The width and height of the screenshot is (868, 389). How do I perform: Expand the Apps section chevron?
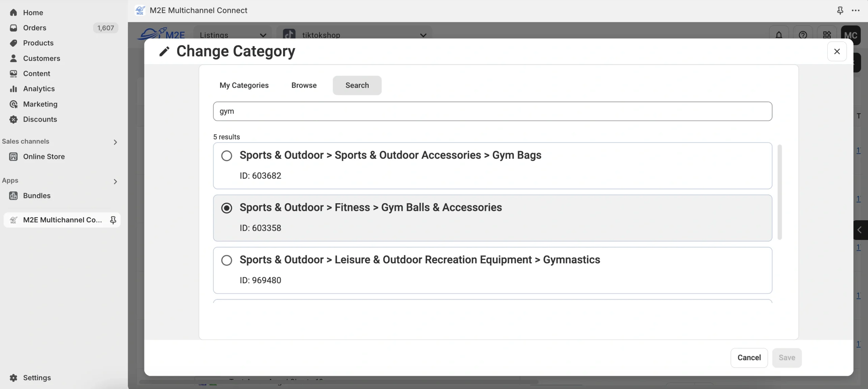tap(115, 182)
